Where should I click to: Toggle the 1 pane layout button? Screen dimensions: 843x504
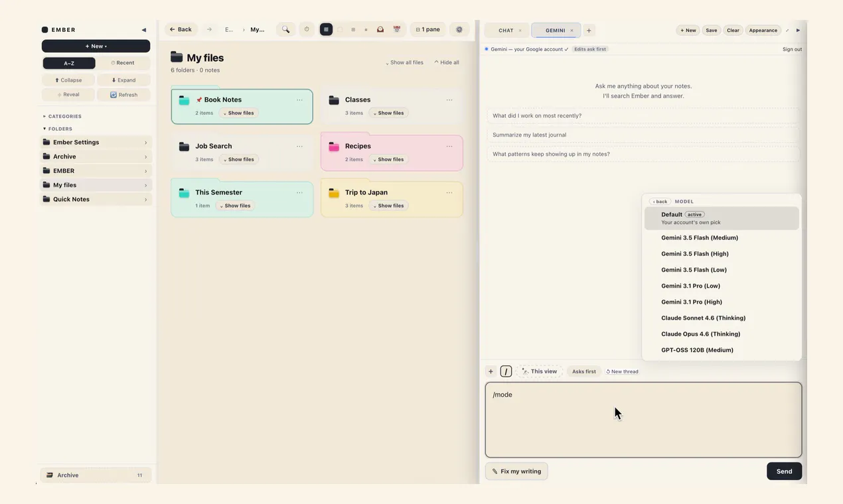click(x=428, y=29)
